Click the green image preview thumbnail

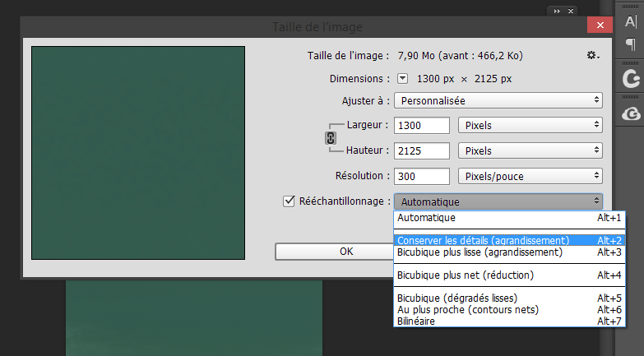pos(137,153)
